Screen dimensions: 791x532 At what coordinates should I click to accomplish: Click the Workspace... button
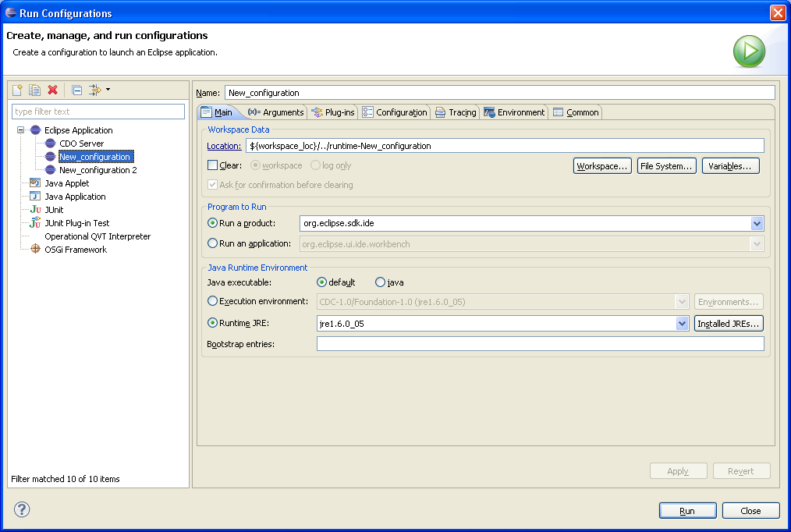[602, 166]
